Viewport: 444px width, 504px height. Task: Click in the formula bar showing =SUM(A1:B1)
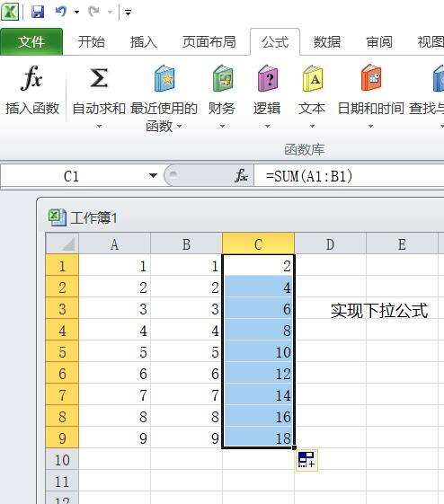point(349,176)
